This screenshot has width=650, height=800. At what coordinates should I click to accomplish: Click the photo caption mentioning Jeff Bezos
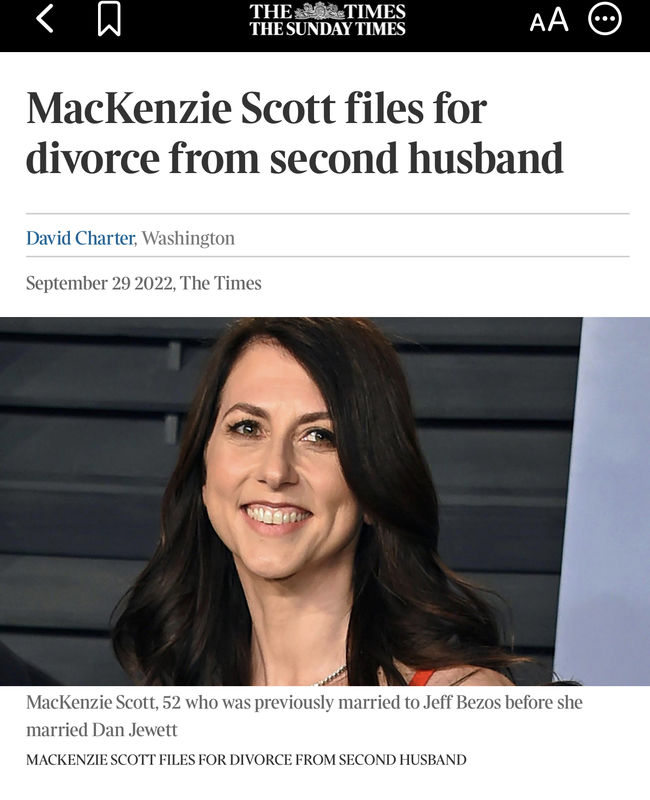coord(304,715)
